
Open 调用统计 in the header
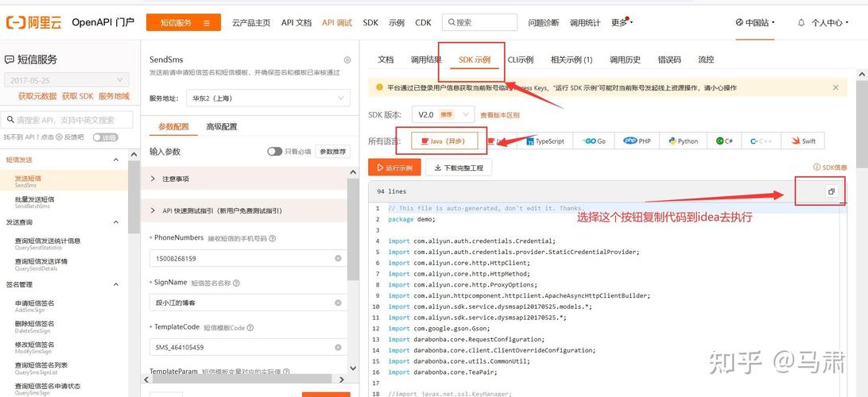(585, 23)
